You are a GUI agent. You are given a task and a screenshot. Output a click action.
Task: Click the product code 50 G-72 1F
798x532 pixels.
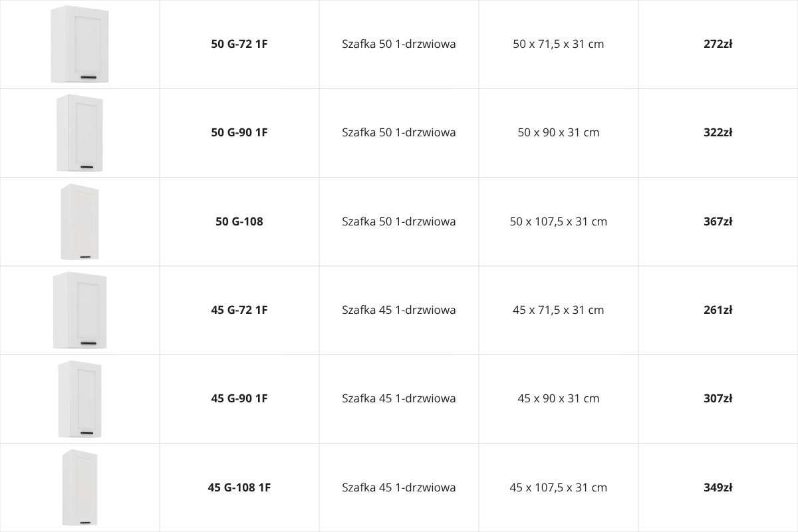239,45
